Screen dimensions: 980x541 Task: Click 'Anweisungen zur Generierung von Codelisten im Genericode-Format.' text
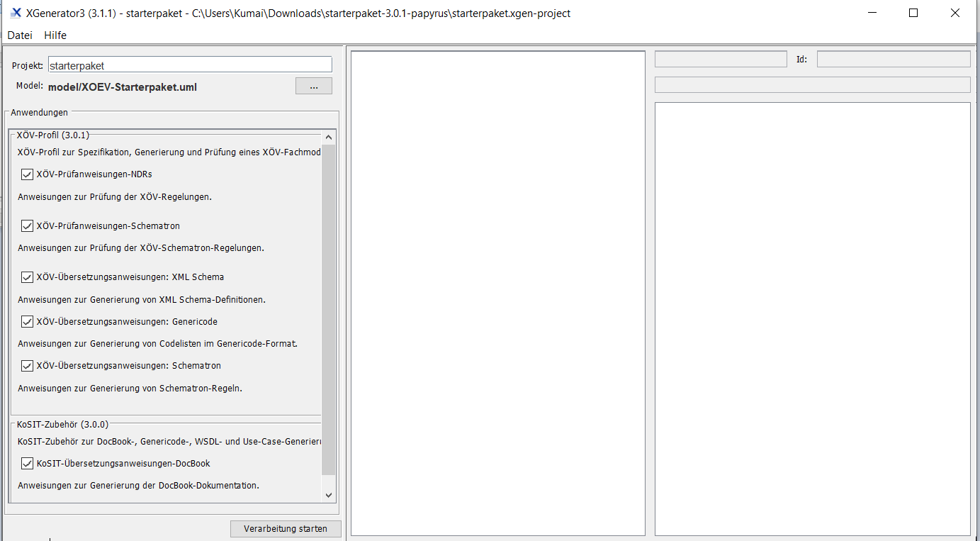(x=157, y=344)
